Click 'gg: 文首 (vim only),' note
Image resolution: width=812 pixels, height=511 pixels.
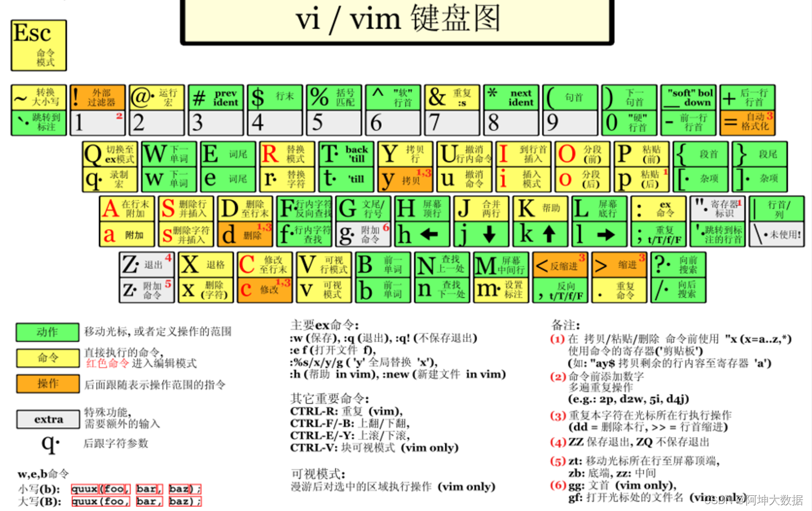click(622, 485)
